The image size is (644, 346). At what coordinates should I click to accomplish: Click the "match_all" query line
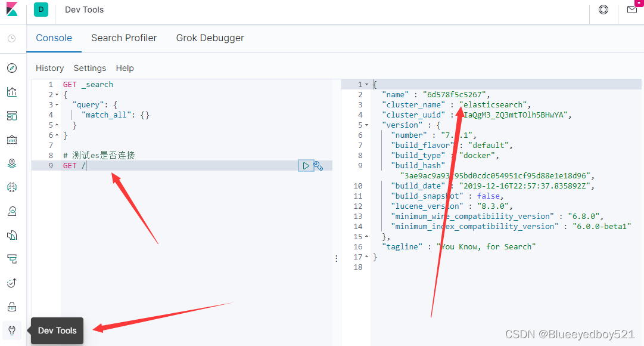116,115
